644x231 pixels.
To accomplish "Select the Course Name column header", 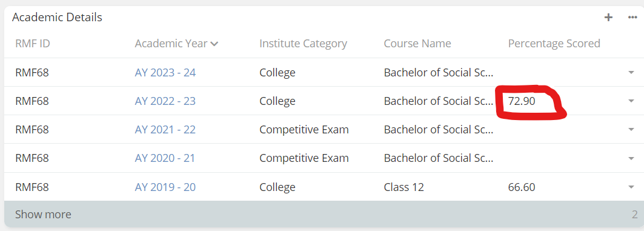I will point(417,44).
